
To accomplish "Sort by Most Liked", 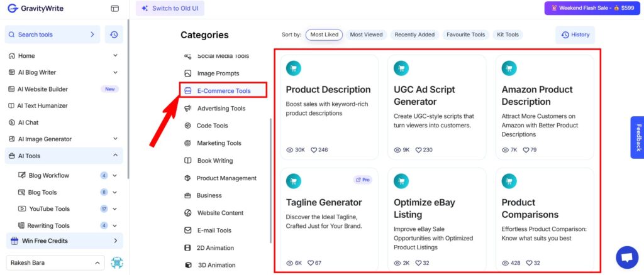I will tap(324, 35).
